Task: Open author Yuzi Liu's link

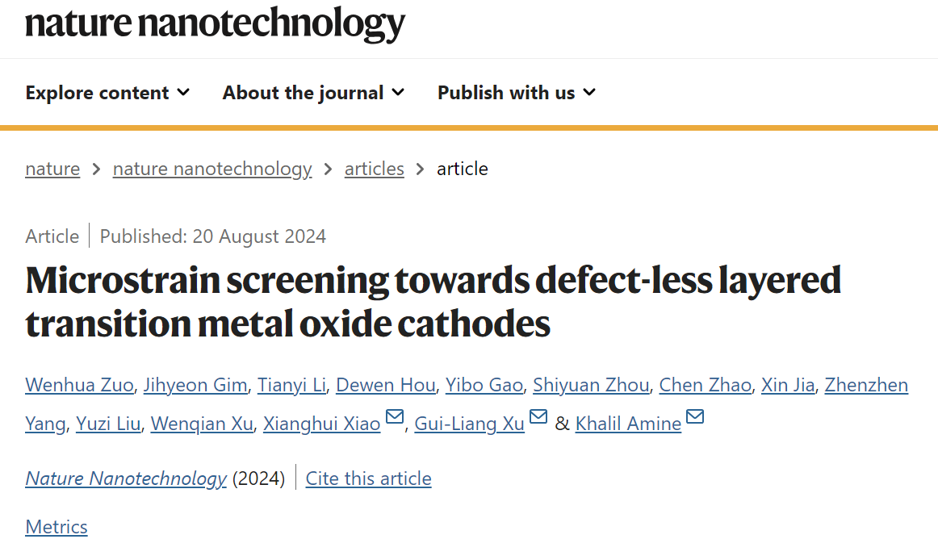Action: (x=108, y=424)
